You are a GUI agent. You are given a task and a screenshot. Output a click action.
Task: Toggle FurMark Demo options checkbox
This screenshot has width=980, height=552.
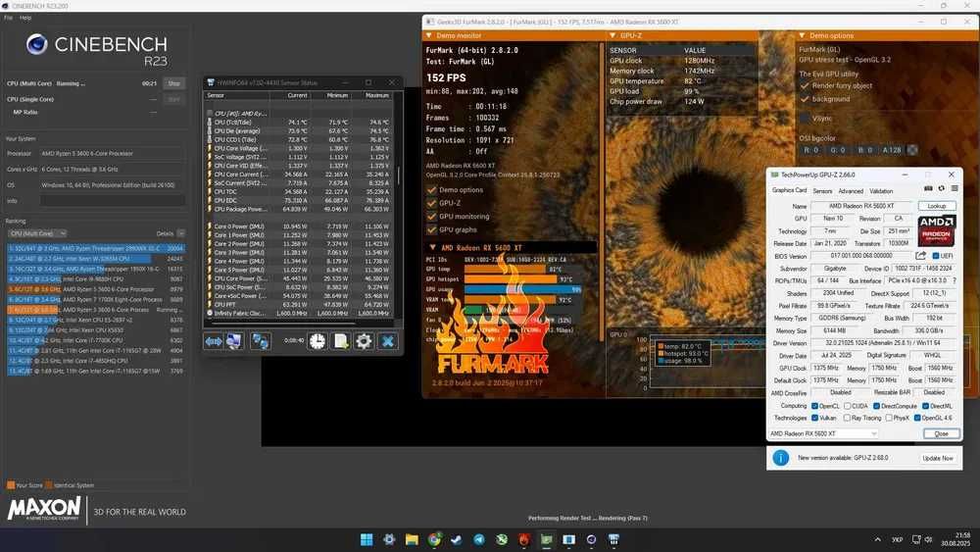pyautogui.click(x=431, y=190)
